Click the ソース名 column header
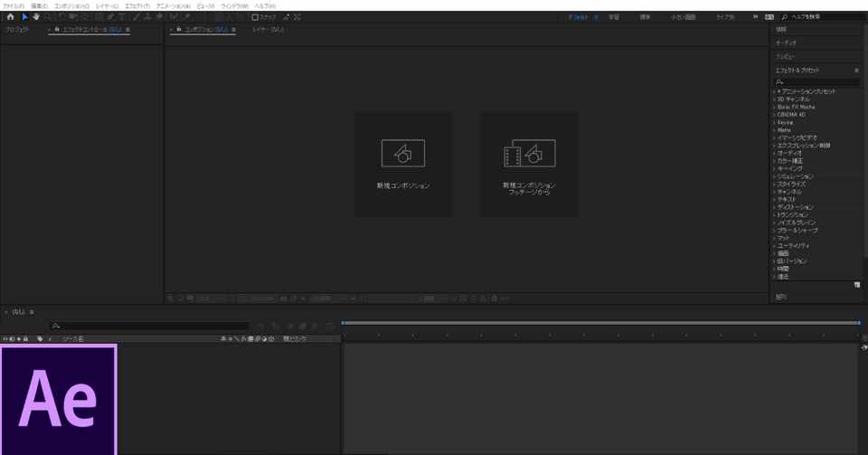 73,338
